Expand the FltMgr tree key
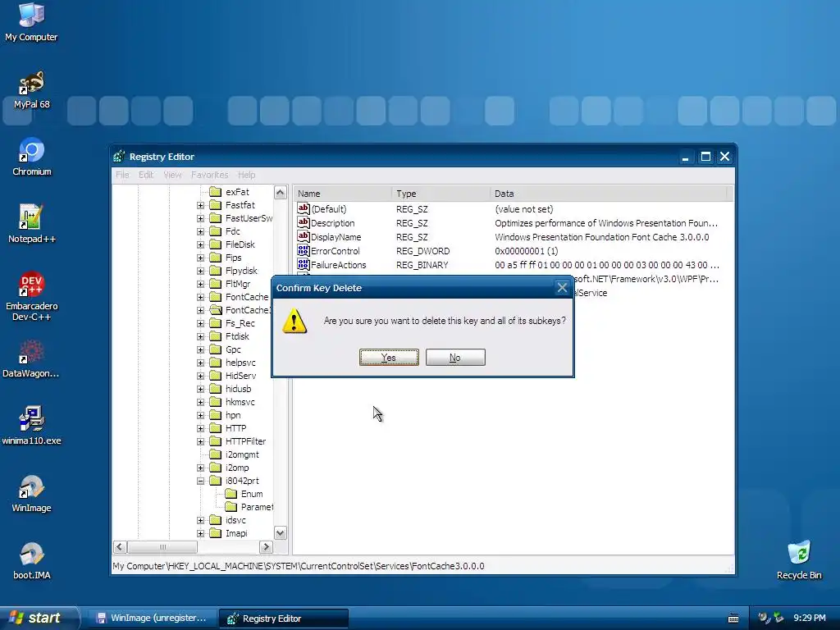 tap(200, 284)
